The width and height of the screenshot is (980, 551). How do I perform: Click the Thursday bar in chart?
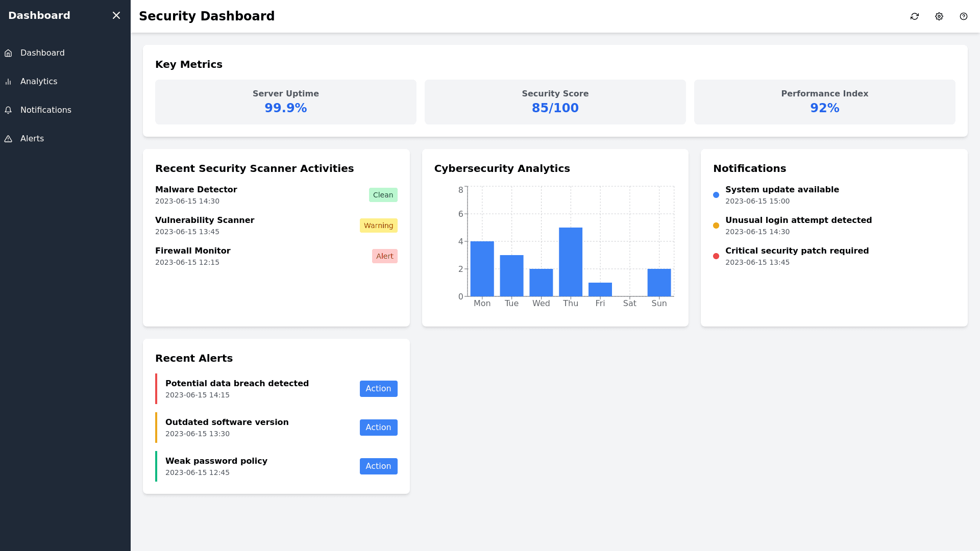tap(570, 262)
